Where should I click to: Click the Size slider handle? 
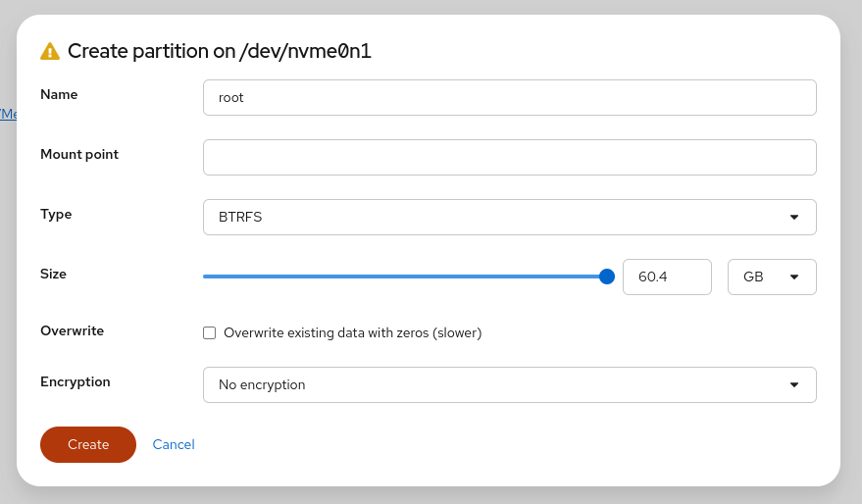tap(606, 277)
